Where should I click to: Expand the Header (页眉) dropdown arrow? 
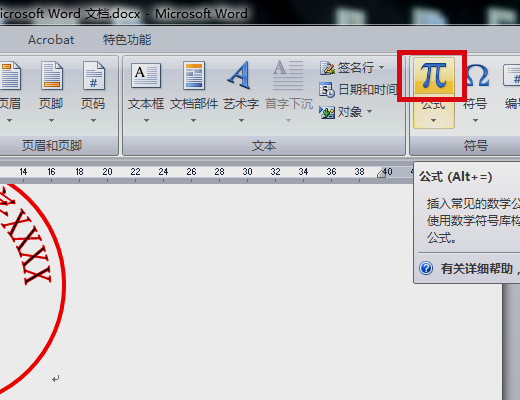(x=9, y=120)
